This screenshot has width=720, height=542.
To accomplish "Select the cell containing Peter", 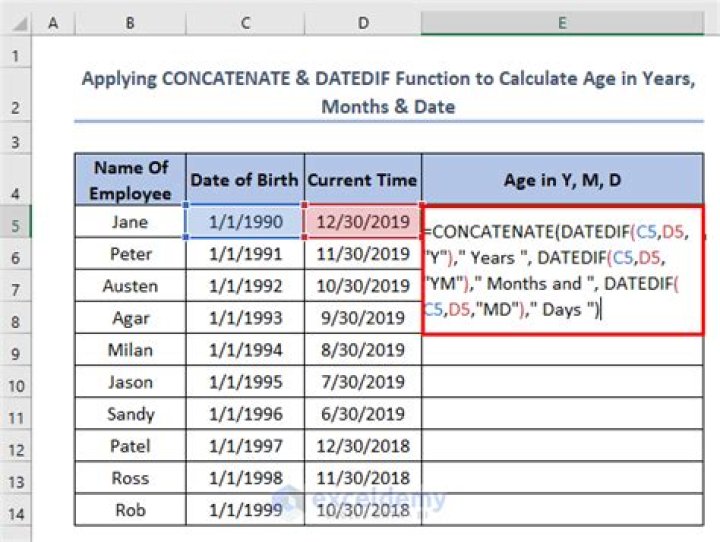I will [129, 254].
